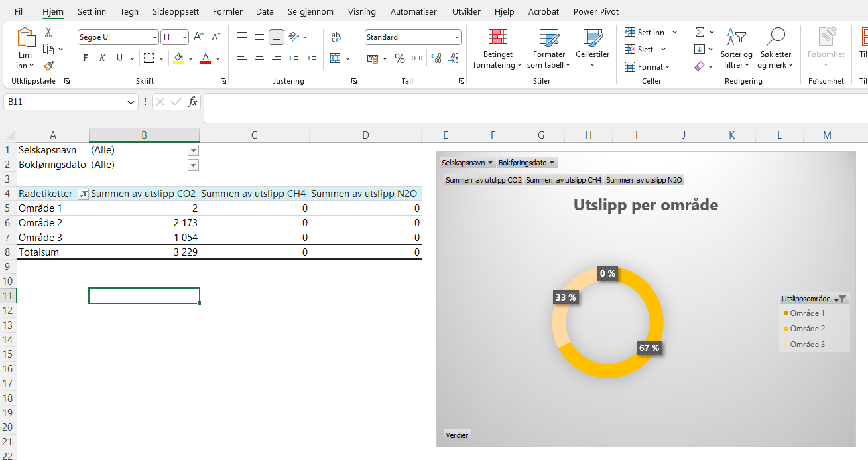Click the Name Box showing B11
The width and height of the screenshot is (868, 460).
click(x=64, y=102)
